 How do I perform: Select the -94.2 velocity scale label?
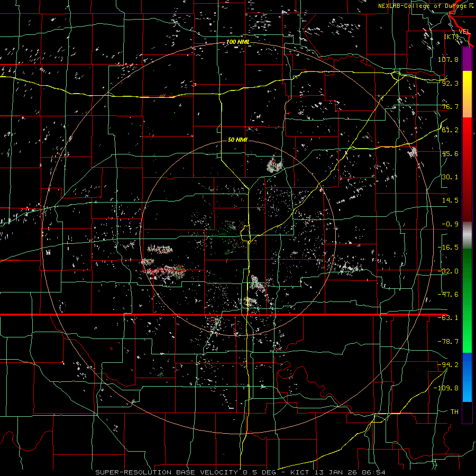click(x=448, y=364)
